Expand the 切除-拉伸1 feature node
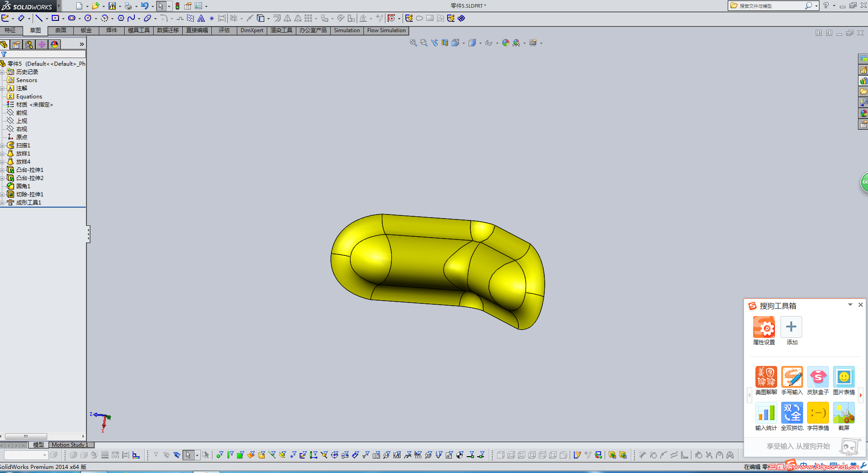This screenshot has width=868, height=473. 2,195
